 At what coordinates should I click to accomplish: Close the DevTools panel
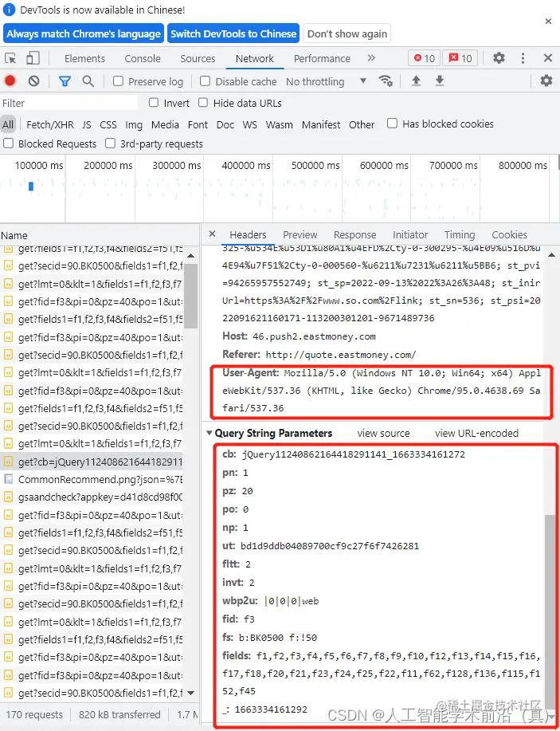click(x=548, y=58)
